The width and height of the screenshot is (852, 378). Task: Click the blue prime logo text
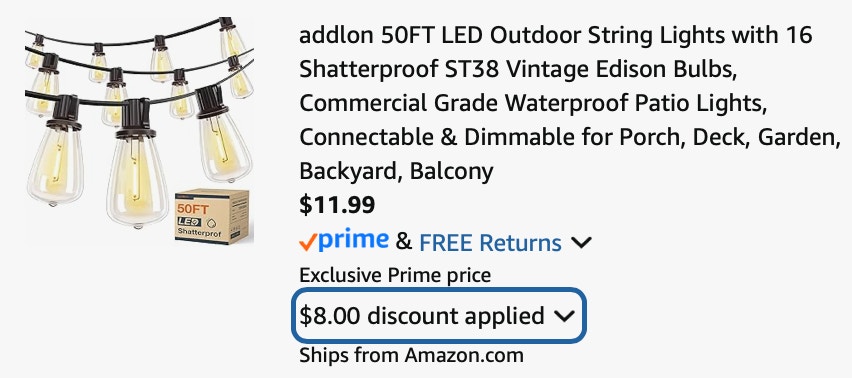click(x=353, y=240)
